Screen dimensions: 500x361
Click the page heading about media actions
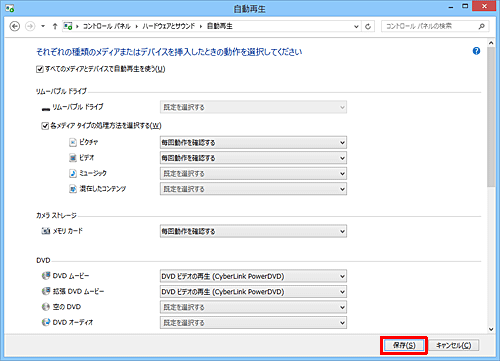(x=169, y=52)
